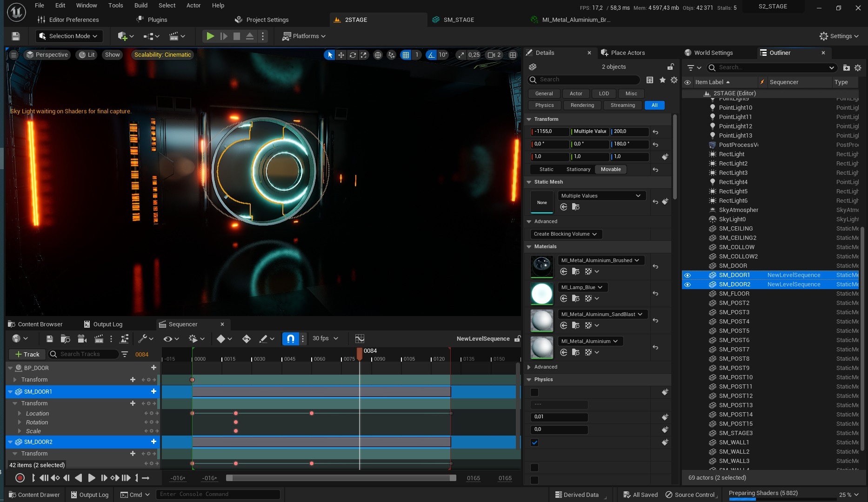Click the MI_Lamp_Blue material thumbnail

coord(542,294)
